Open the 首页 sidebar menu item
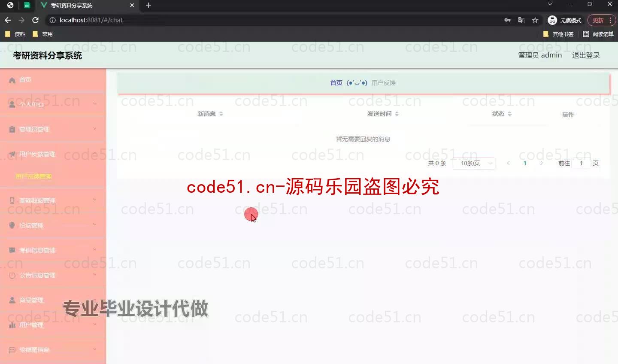The height and width of the screenshot is (364, 618). [x=53, y=80]
